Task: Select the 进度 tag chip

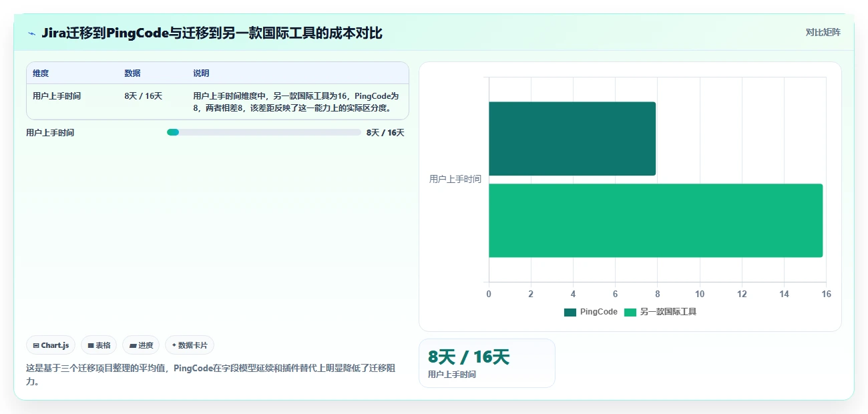Action: pyautogui.click(x=141, y=345)
